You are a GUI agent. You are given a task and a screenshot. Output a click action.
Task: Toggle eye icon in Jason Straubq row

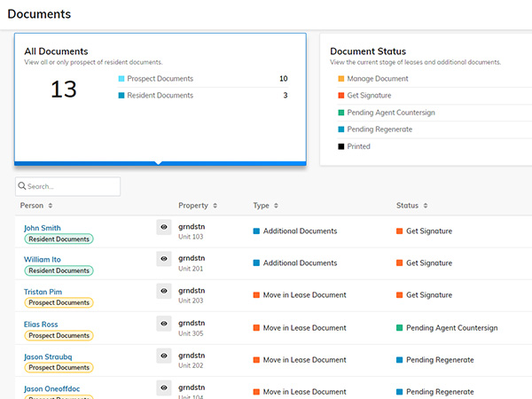164,356
